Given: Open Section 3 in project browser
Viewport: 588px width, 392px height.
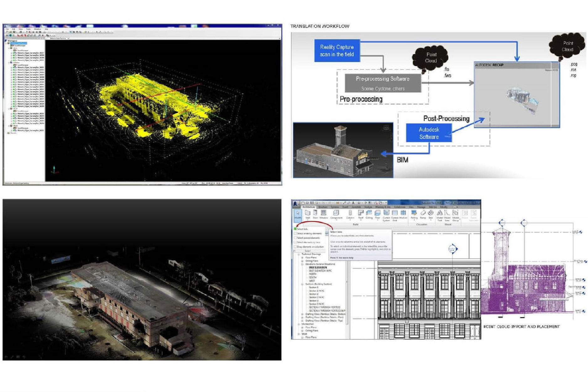Looking at the screenshot, I should (314, 301).
